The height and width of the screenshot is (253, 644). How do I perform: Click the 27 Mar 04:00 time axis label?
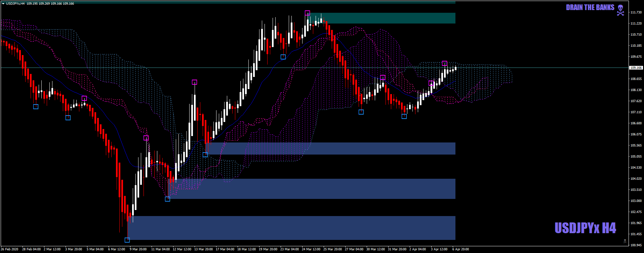354,249
